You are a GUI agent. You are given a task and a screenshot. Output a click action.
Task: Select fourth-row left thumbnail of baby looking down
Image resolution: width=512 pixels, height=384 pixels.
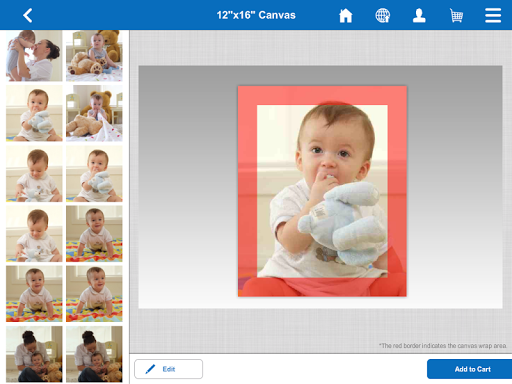click(x=34, y=234)
